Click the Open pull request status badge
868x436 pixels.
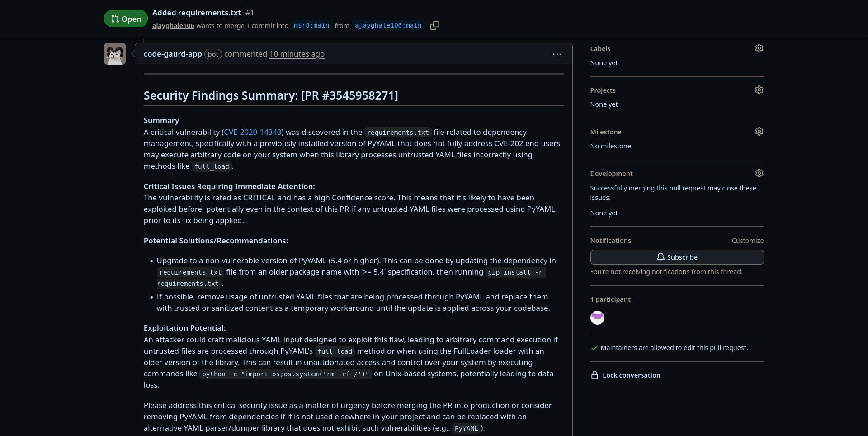(126, 19)
